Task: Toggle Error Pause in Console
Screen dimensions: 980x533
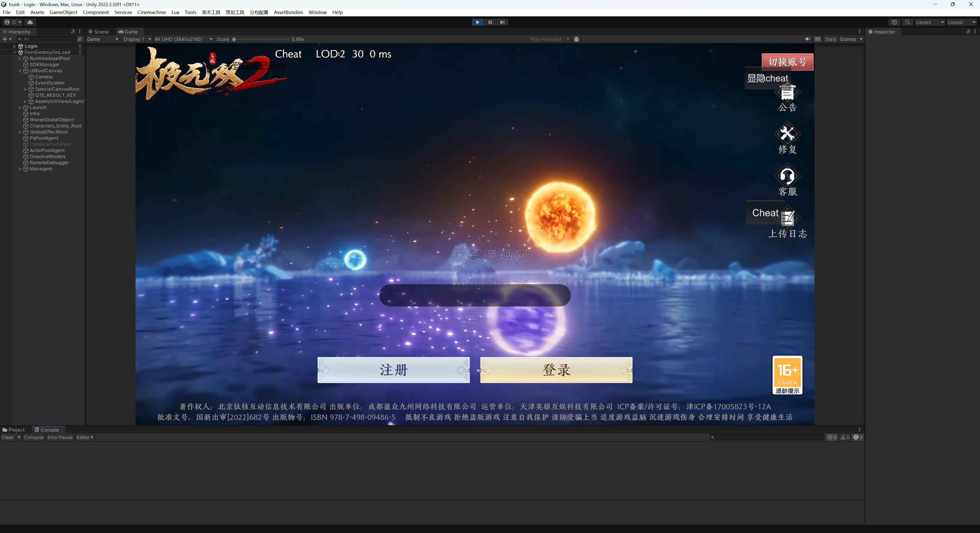Action: 60,437
